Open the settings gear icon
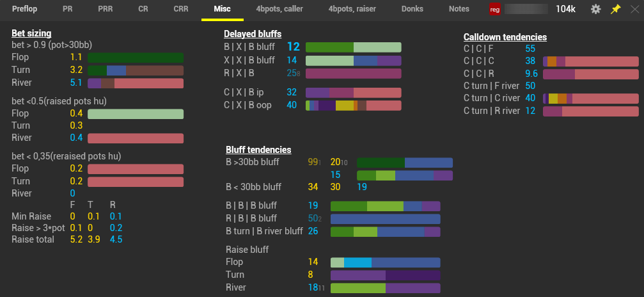This screenshot has height=297, width=644. 595,9
